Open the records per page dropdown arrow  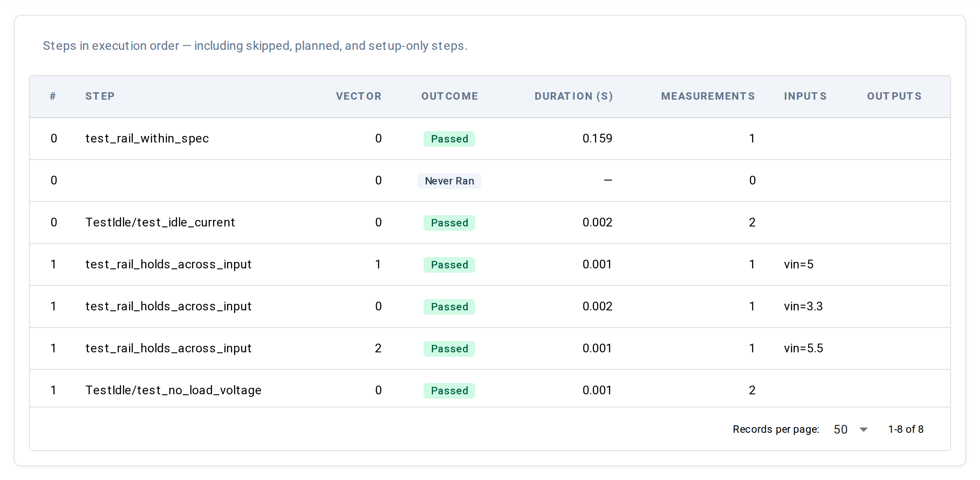tap(863, 430)
